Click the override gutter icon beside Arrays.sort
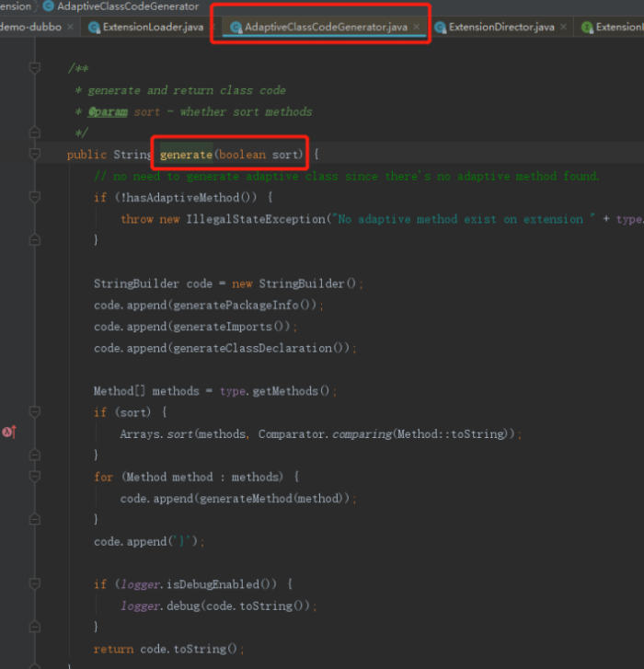 (9, 432)
